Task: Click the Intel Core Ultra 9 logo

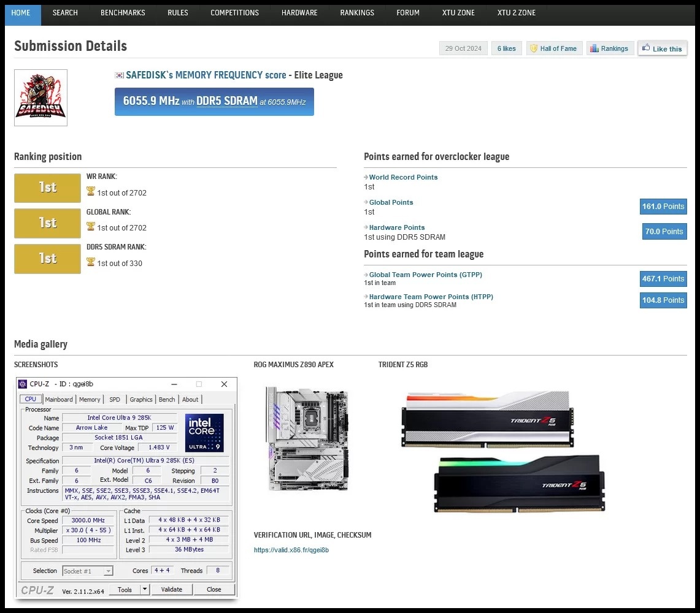Action: pos(204,433)
